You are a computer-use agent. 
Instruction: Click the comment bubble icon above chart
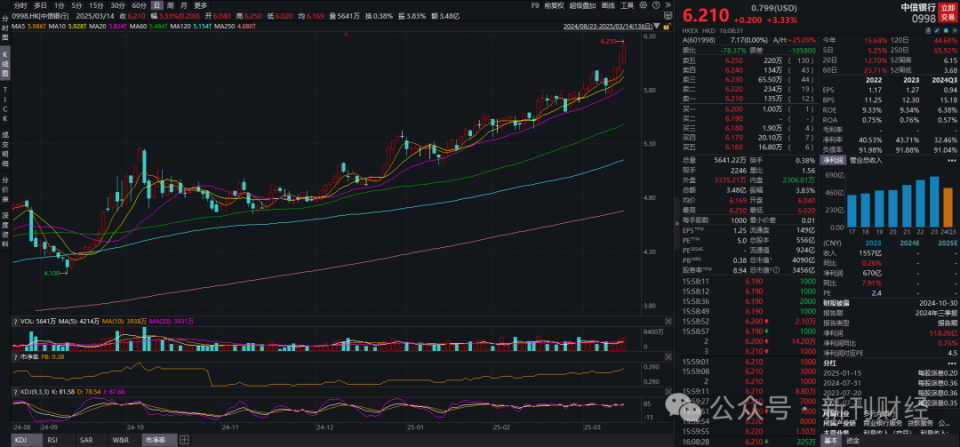tap(668, 15)
